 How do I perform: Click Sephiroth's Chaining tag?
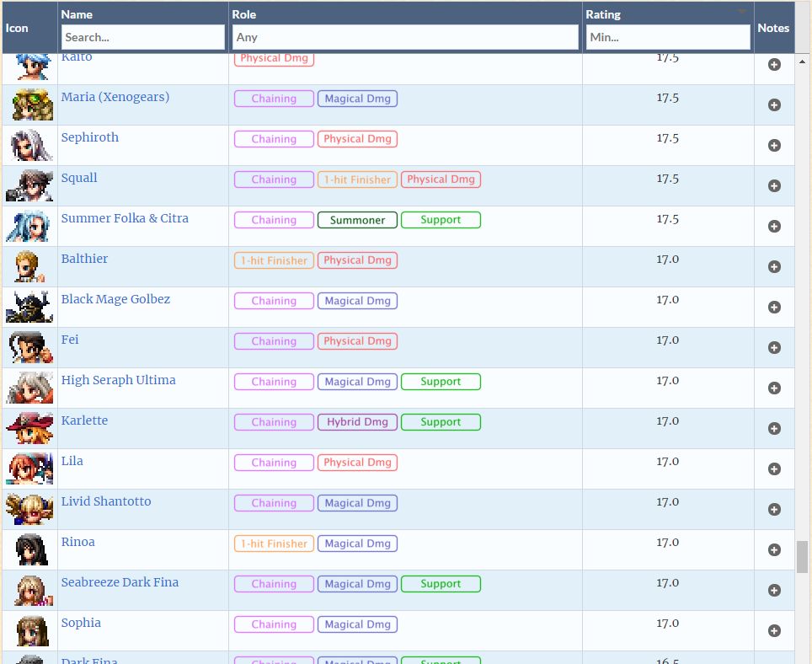point(274,139)
